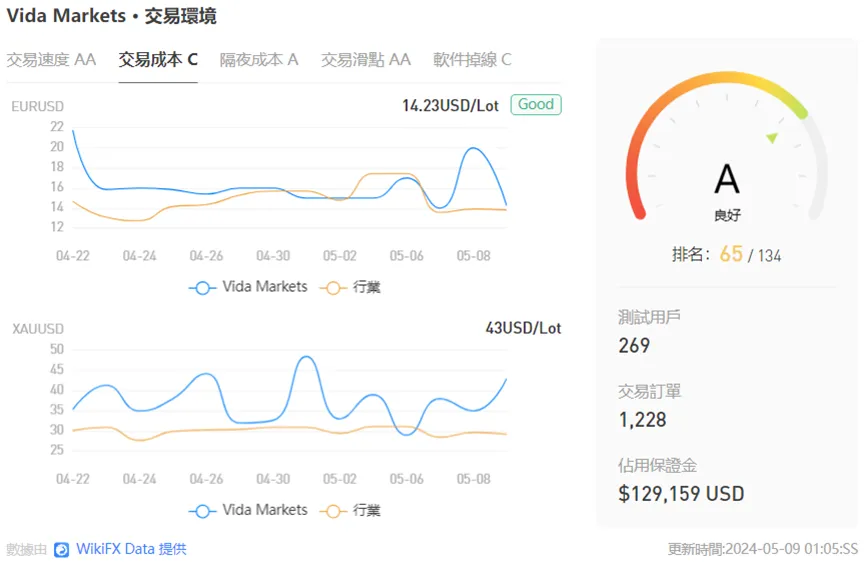Click the 測試用戶 label
This screenshot has width=865, height=563.
649,317
